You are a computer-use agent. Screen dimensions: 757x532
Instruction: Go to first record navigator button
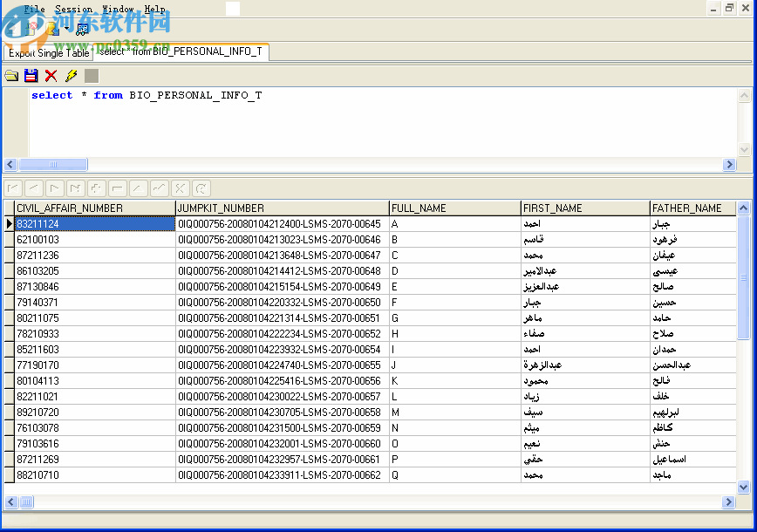tap(13, 188)
